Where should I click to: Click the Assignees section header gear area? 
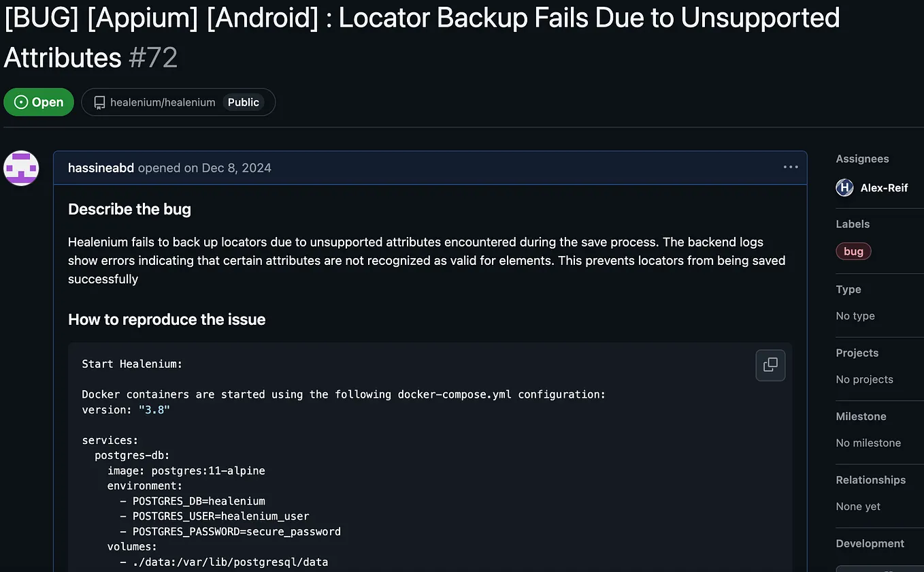point(861,159)
